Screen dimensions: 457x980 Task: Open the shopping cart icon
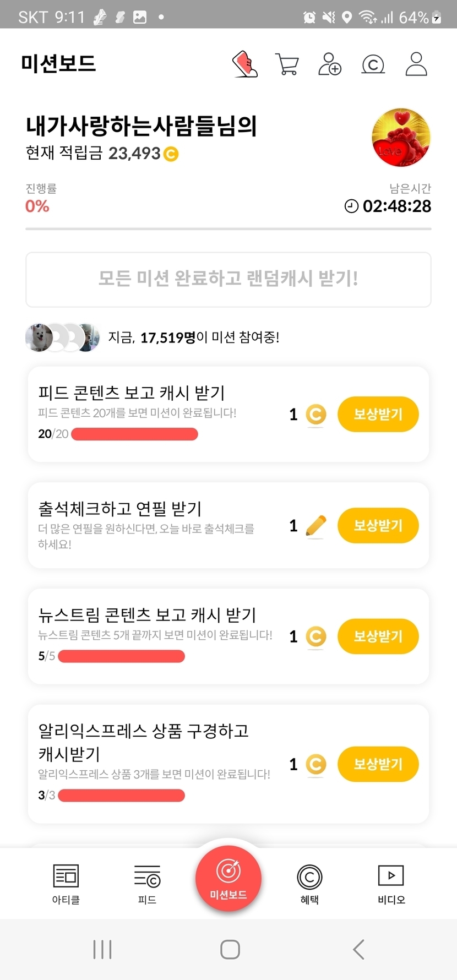point(286,64)
